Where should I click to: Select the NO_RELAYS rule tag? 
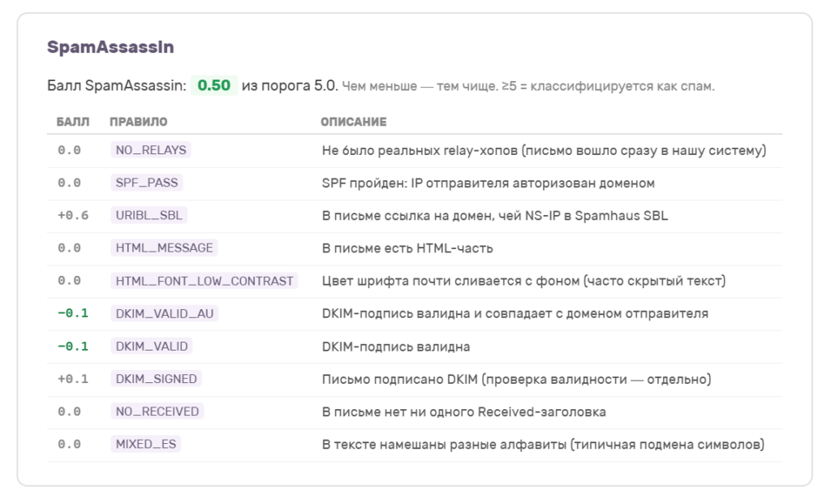150,150
